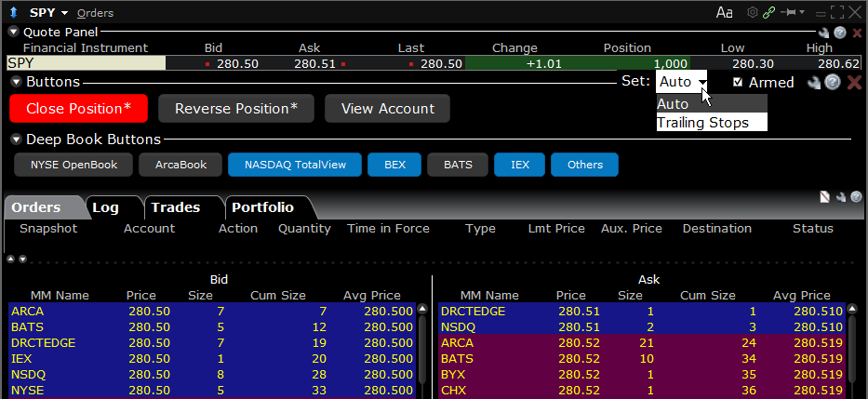Click the blue up-down arrows icon beside SPY
The width and height of the screenshot is (868, 399).
[x=14, y=13]
